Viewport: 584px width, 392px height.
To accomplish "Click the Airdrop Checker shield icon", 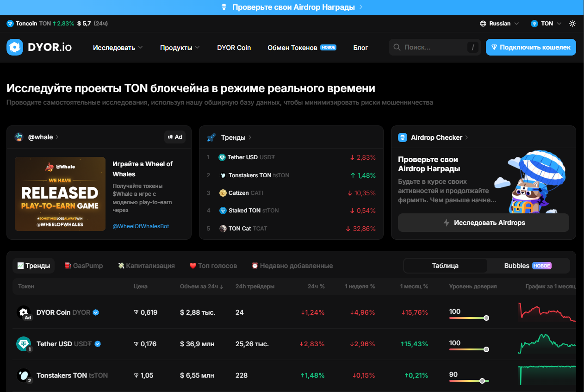I will point(403,137).
